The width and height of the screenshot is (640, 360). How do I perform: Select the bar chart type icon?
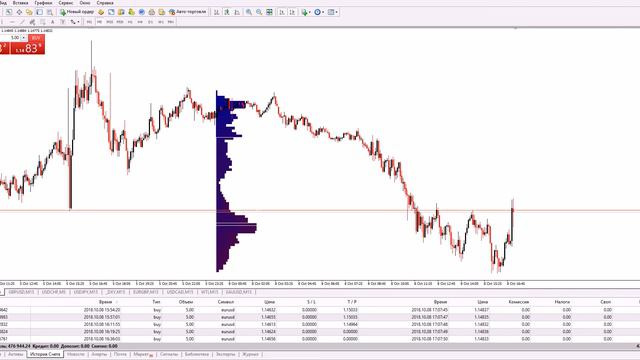[216, 12]
